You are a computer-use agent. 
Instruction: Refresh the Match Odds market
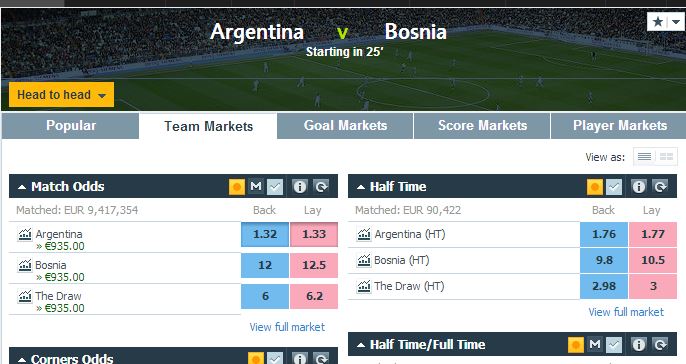322,187
